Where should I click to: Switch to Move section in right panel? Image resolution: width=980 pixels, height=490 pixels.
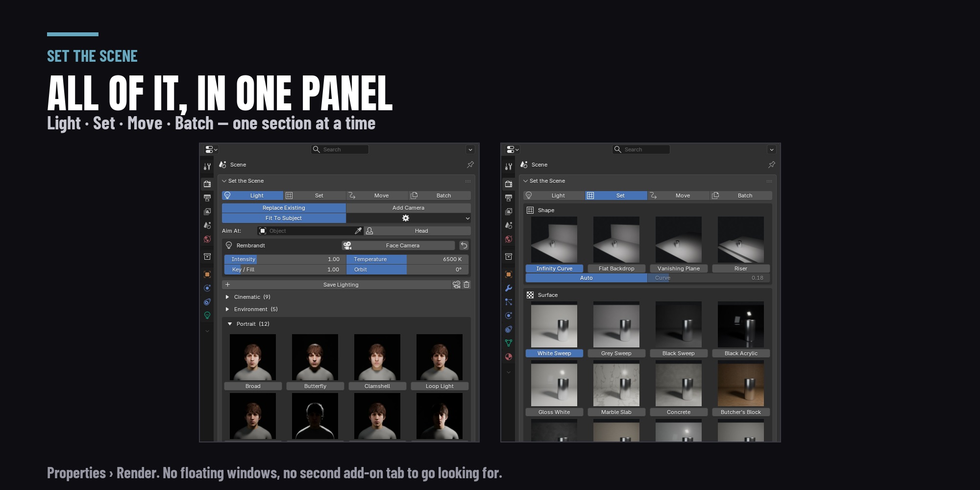click(x=678, y=196)
